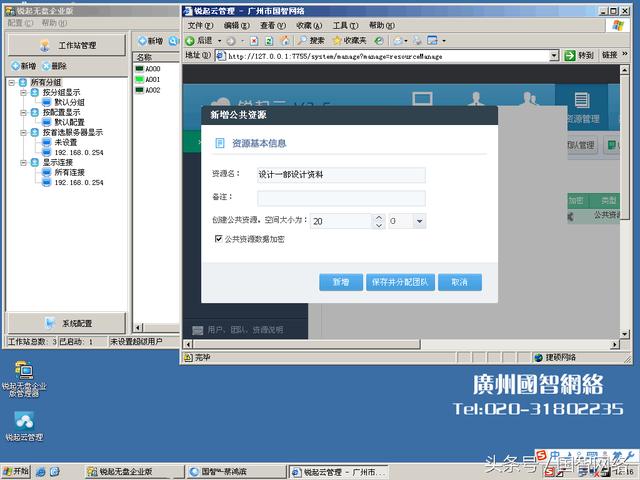Image resolution: width=640 pixels, height=480 pixels.
Task: Collapse the 按首选服务器显示 tree node
Action: click(x=24, y=132)
